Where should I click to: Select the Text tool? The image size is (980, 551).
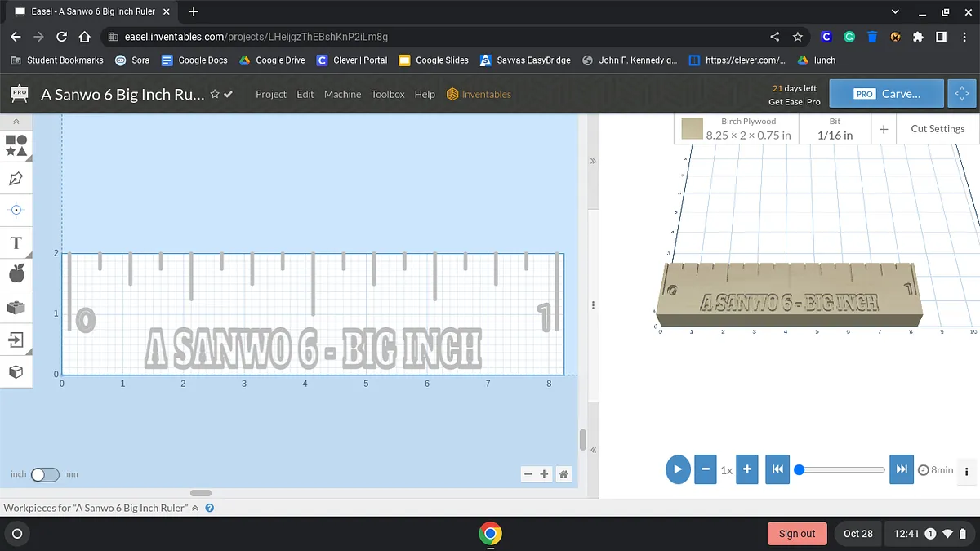coord(16,242)
